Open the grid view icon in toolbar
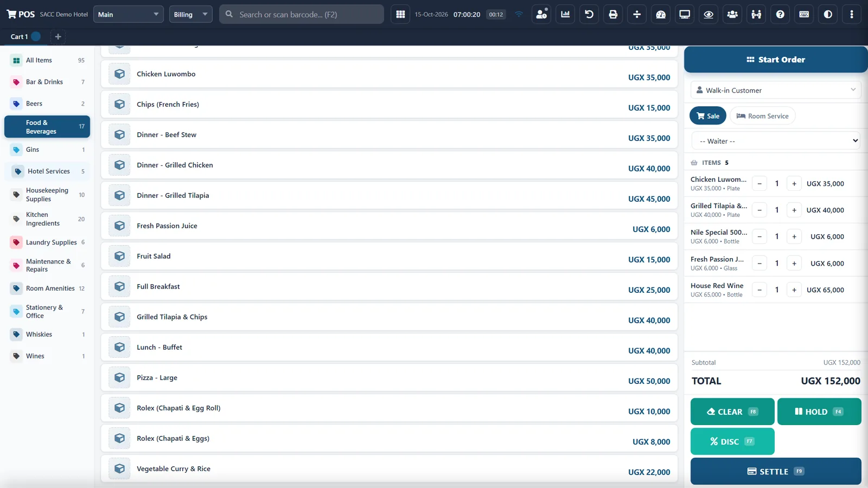Image resolution: width=868 pixels, height=488 pixels. 400,15
